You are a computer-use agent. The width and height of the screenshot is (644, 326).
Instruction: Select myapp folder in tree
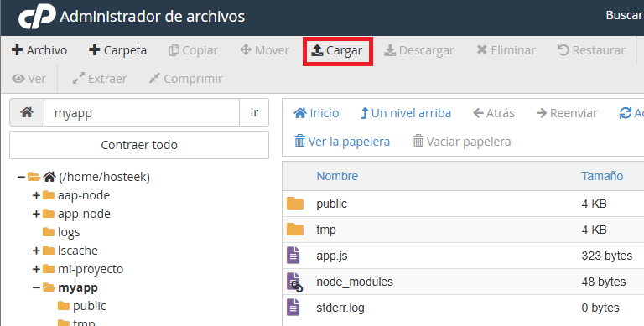(x=78, y=287)
